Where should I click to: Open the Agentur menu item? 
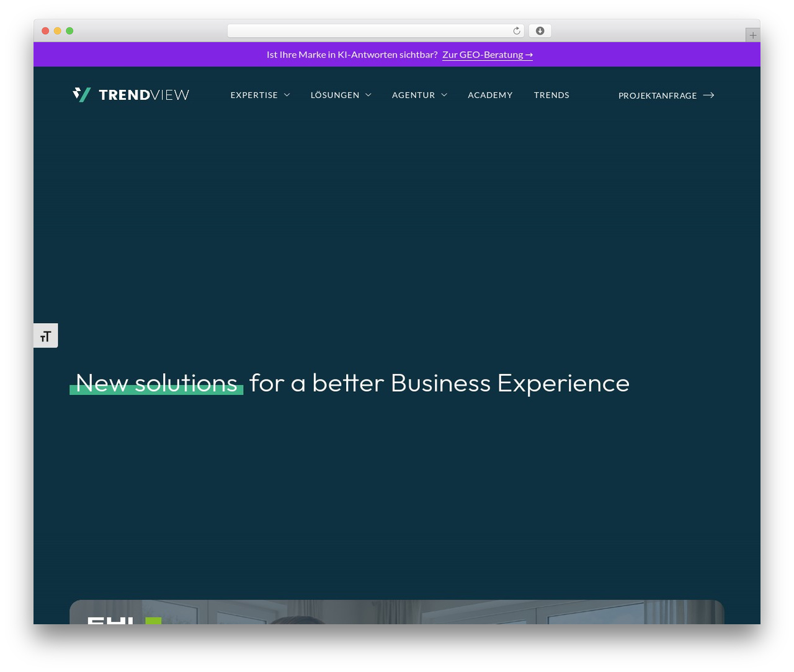point(414,95)
